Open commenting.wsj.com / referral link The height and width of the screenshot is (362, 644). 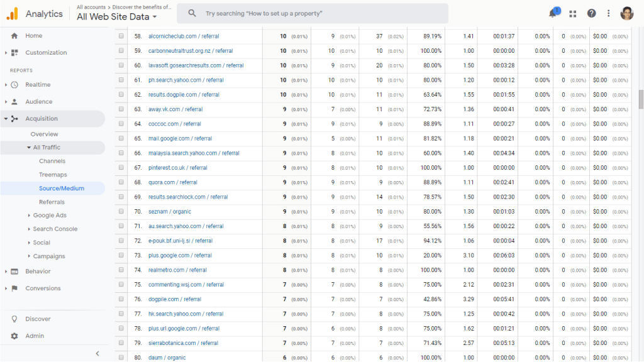[186, 285]
